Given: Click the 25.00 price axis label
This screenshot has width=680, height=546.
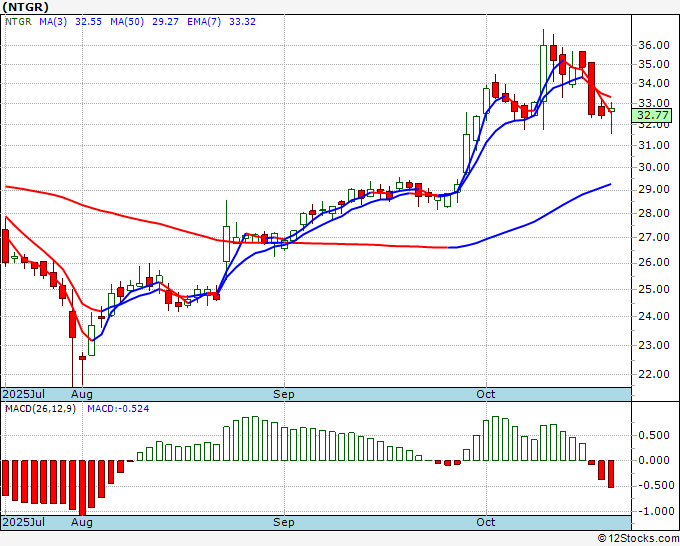Looking at the screenshot, I should click(x=654, y=289).
